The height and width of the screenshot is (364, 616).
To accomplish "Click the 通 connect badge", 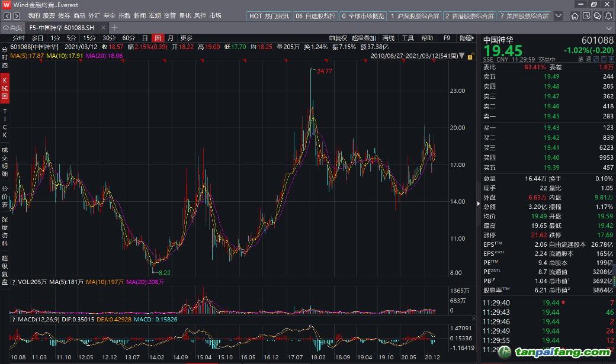I will pos(589,59).
